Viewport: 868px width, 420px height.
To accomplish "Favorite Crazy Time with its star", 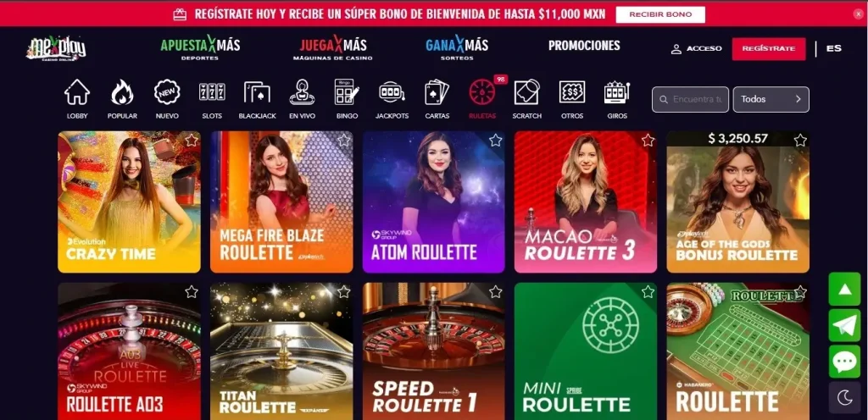I will click(192, 141).
